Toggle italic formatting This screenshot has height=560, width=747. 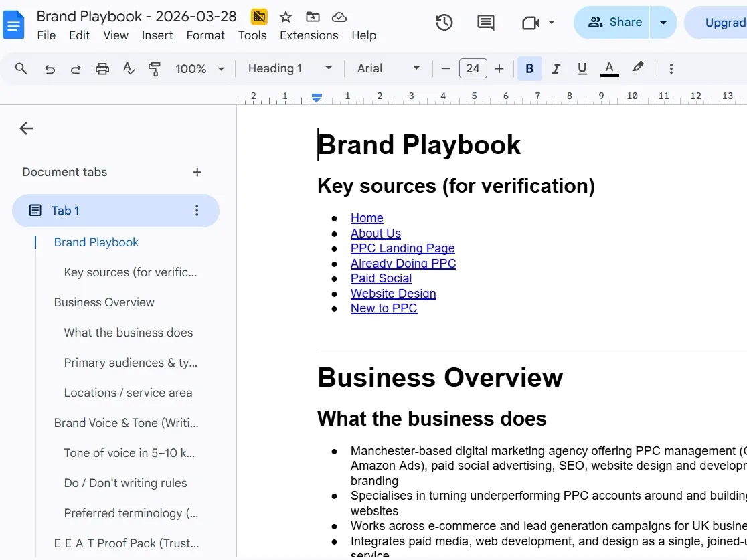556,68
